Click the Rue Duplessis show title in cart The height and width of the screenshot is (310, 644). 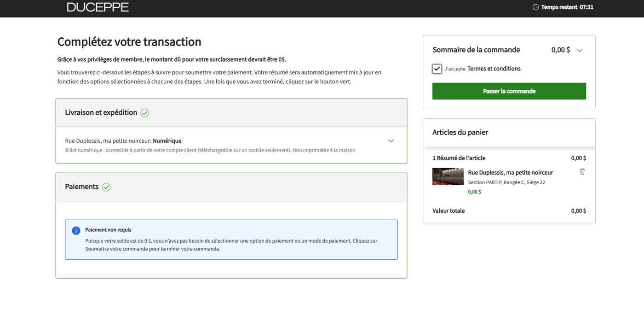pyautogui.click(x=510, y=173)
